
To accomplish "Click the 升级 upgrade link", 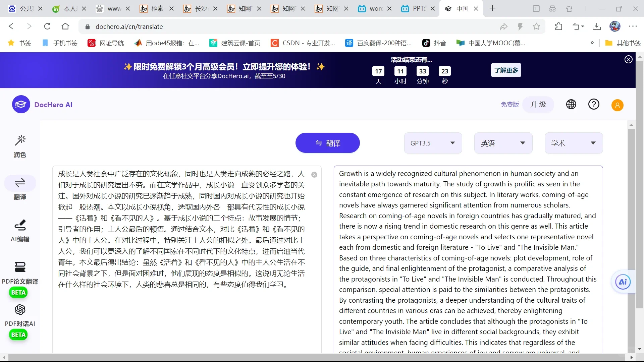I will pyautogui.click(x=538, y=104).
